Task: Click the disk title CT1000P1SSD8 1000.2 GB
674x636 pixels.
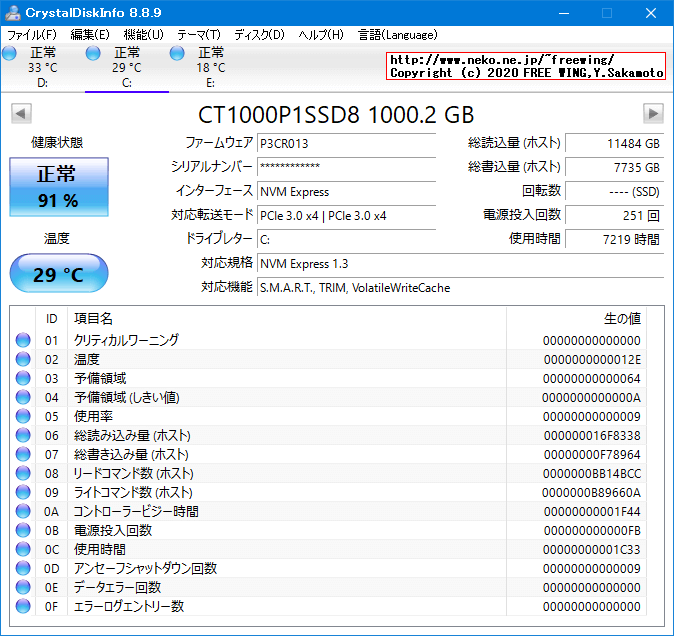Action: click(x=336, y=115)
